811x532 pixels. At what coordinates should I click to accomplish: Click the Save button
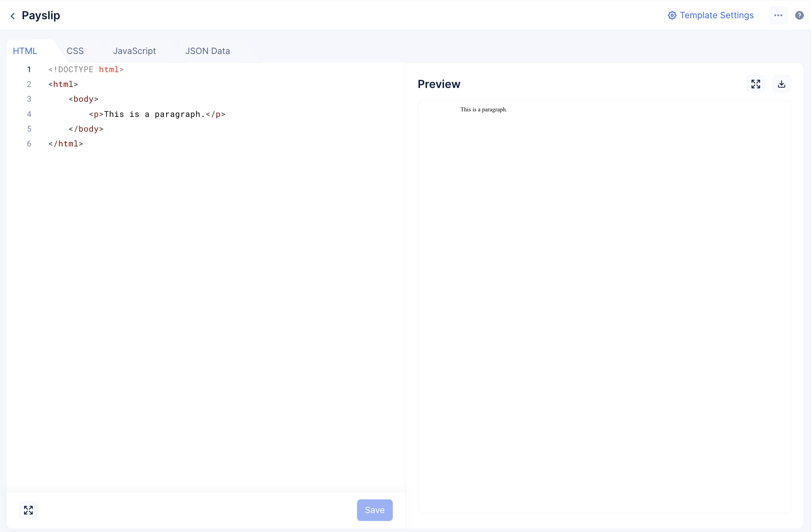coord(375,510)
